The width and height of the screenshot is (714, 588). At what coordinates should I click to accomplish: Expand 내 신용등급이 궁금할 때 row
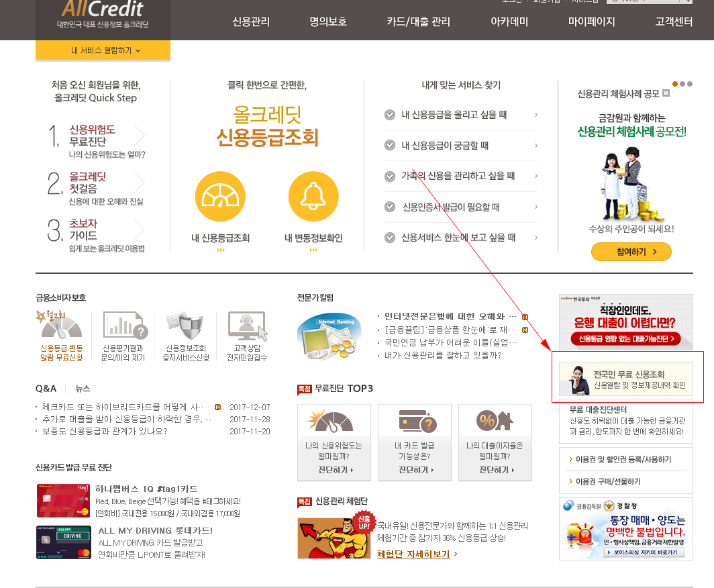coord(461,145)
